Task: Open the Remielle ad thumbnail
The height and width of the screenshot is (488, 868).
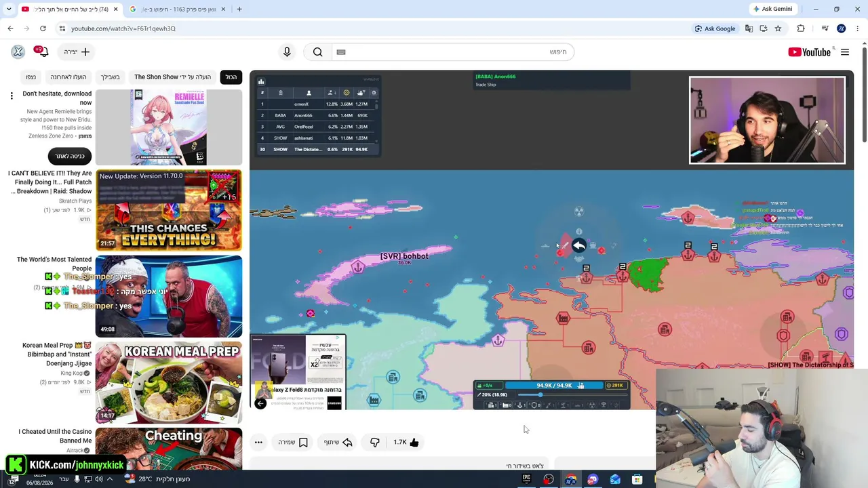Action: [169, 127]
